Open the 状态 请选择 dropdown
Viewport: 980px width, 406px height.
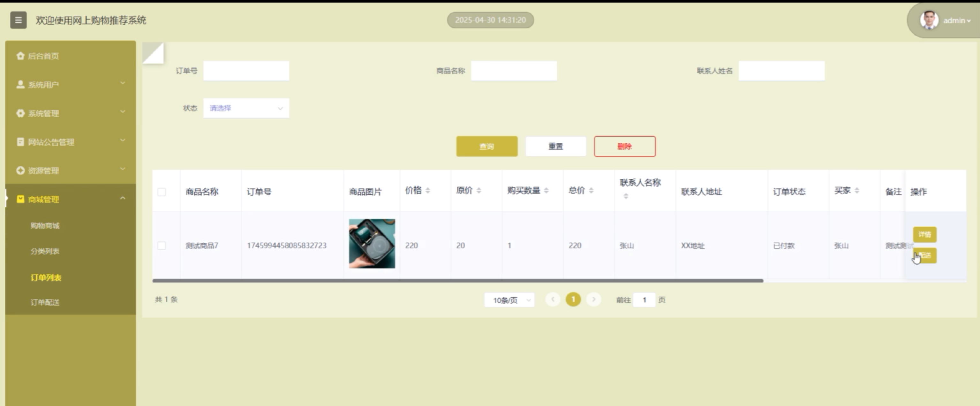point(246,108)
